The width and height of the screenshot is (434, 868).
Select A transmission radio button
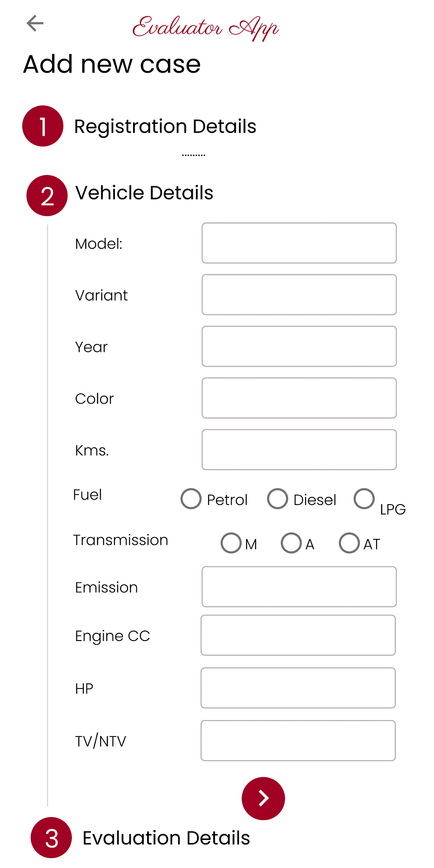(291, 543)
